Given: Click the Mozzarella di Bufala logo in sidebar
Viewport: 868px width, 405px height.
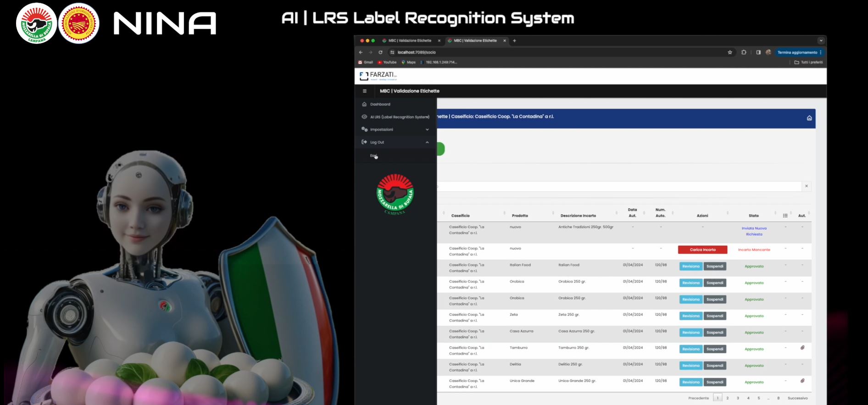Looking at the screenshot, I should coord(395,194).
